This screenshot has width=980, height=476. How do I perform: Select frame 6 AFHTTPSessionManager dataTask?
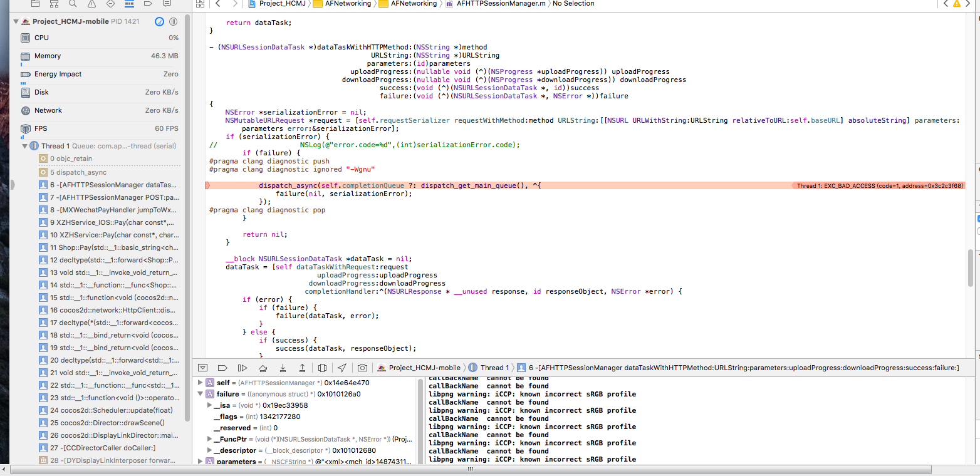click(110, 185)
